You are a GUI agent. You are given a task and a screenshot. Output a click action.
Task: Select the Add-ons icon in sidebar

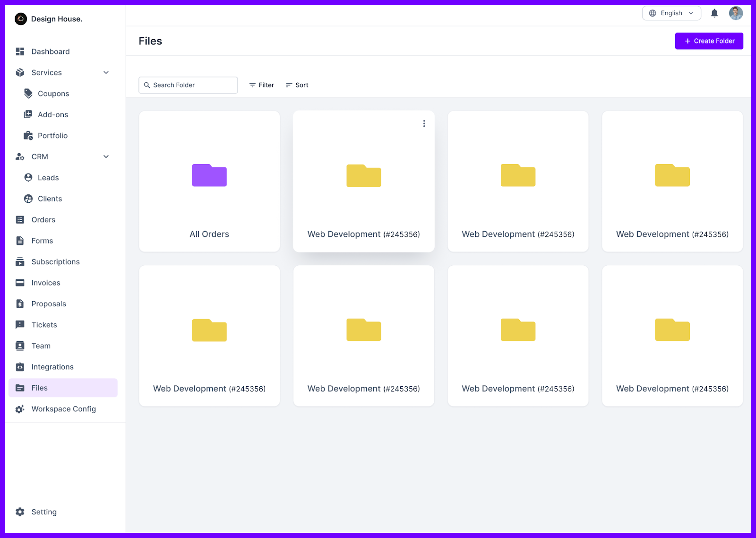point(28,114)
